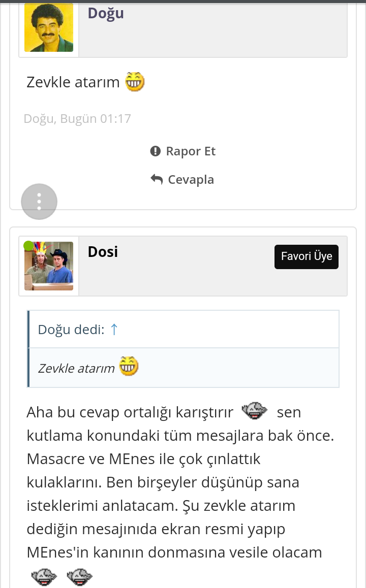366x588 pixels.
Task: Click the Cevapla reply arrow icon
Action: tap(157, 179)
